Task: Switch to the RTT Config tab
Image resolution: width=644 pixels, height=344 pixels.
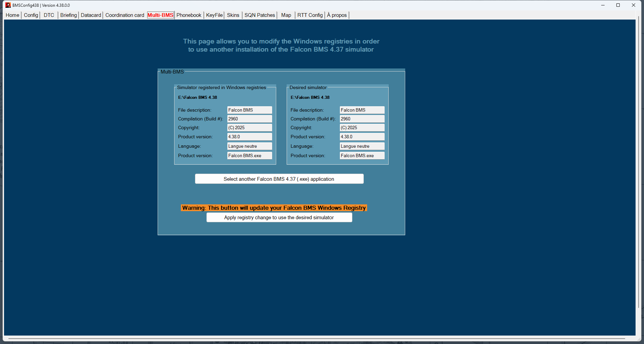Action: pyautogui.click(x=310, y=15)
